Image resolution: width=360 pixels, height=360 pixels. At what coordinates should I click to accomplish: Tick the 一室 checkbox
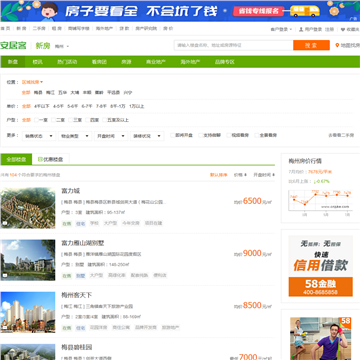pyautogui.click(x=36, y=120)
